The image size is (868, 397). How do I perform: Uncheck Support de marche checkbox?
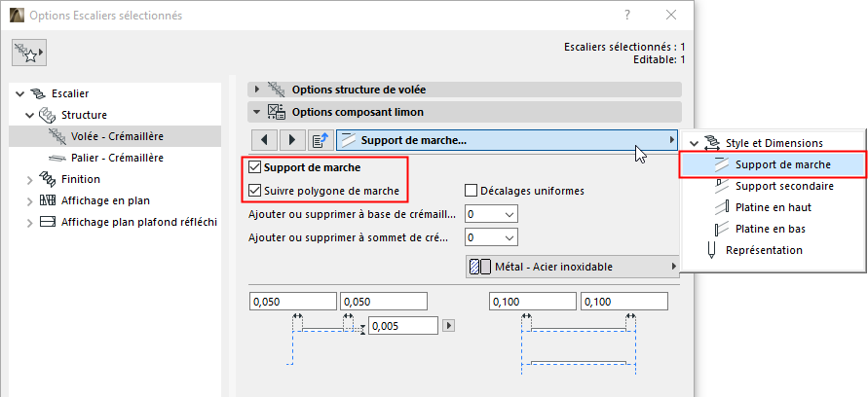[x=255, y=167]
